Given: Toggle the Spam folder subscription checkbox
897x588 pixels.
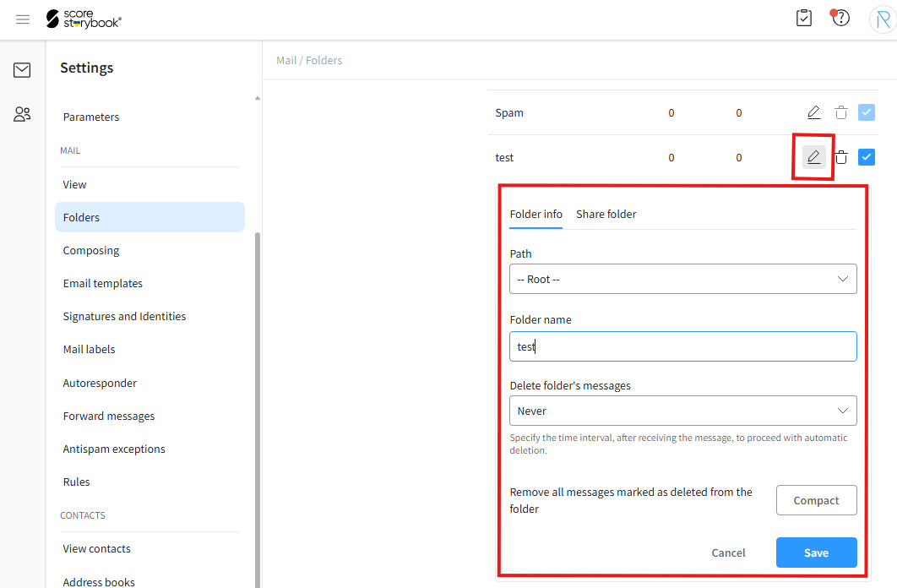Looking at the screenshot, I should coord(866,112).
